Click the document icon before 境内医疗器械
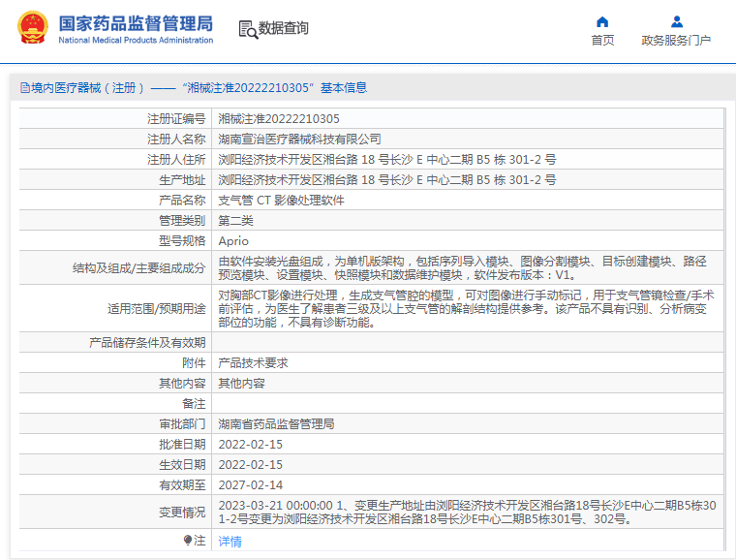Viewport: 736px width, 560px height. coord(25,88)
